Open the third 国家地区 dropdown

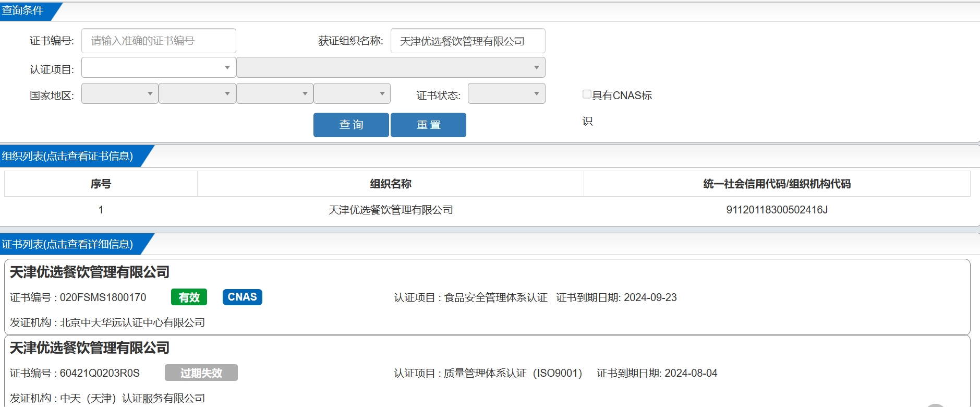tap(275, 93)
